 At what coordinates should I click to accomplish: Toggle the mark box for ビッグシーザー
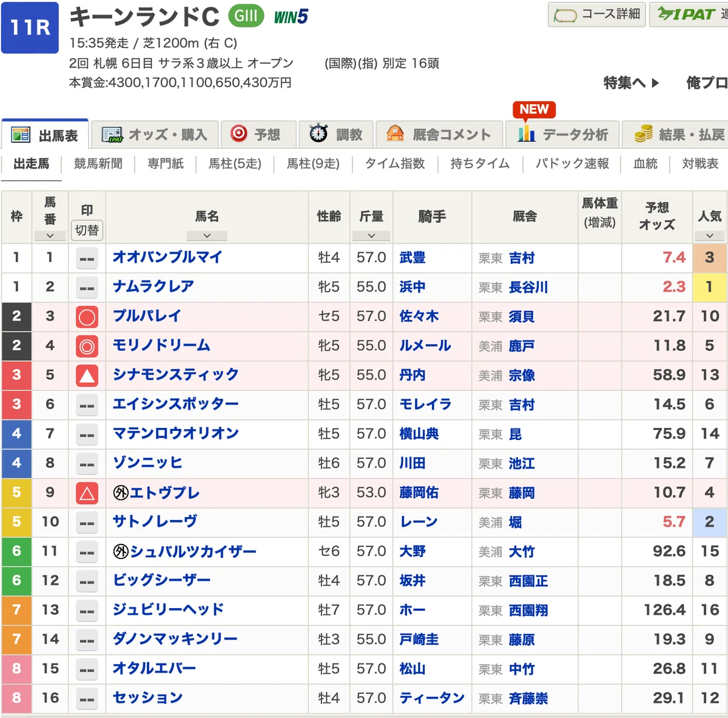[x=87, y=582]
